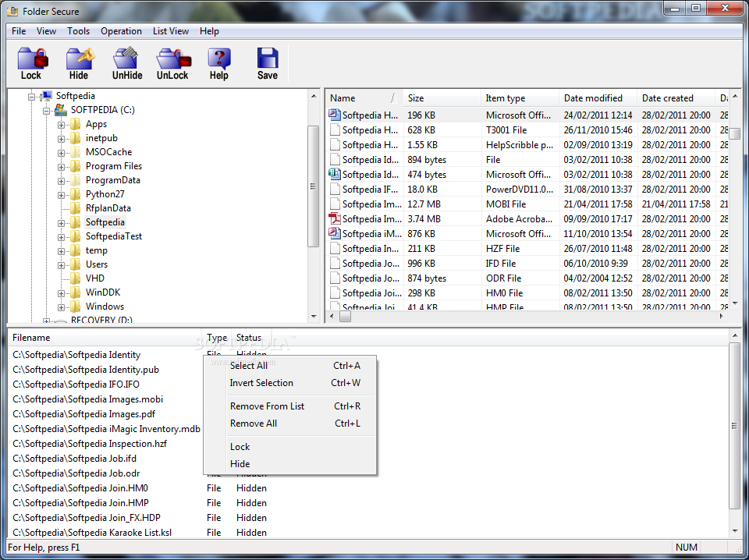Expand the Users folder node

pos(61,265)
